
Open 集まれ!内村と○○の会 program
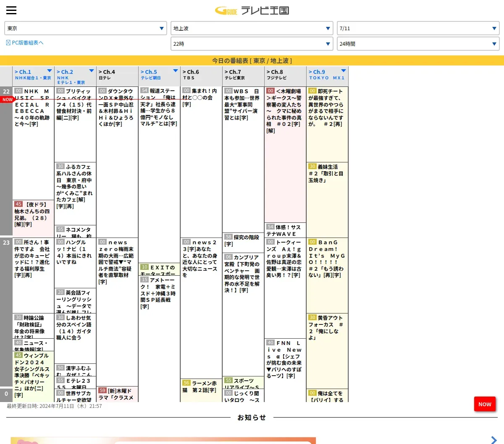coord(201,162)
